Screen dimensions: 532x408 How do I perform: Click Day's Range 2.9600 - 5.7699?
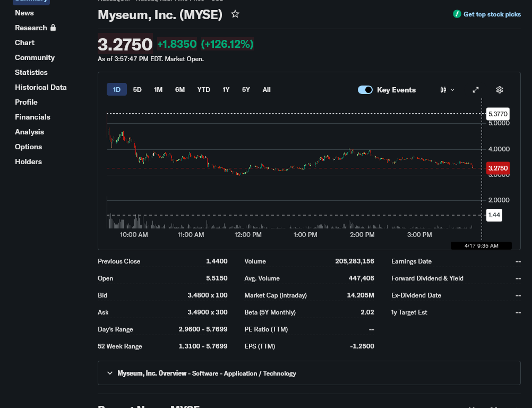(x=203, y=329)
